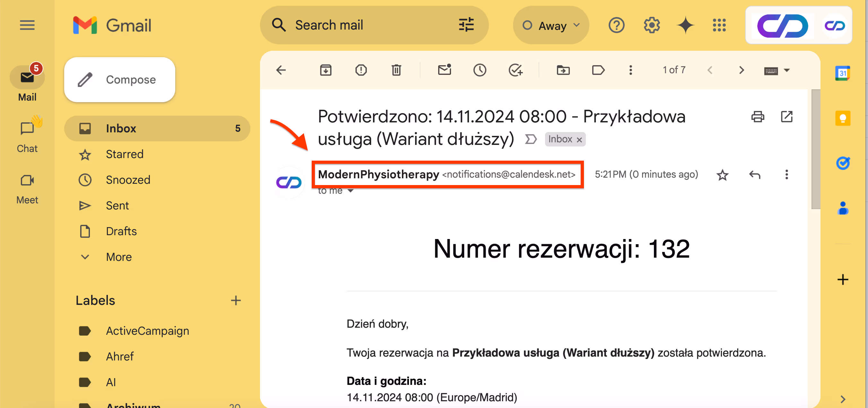Viewport: 868px width, 408px height.
Task: Mark the email as unread
Action: pyautogui.click(x=445, y=70)
